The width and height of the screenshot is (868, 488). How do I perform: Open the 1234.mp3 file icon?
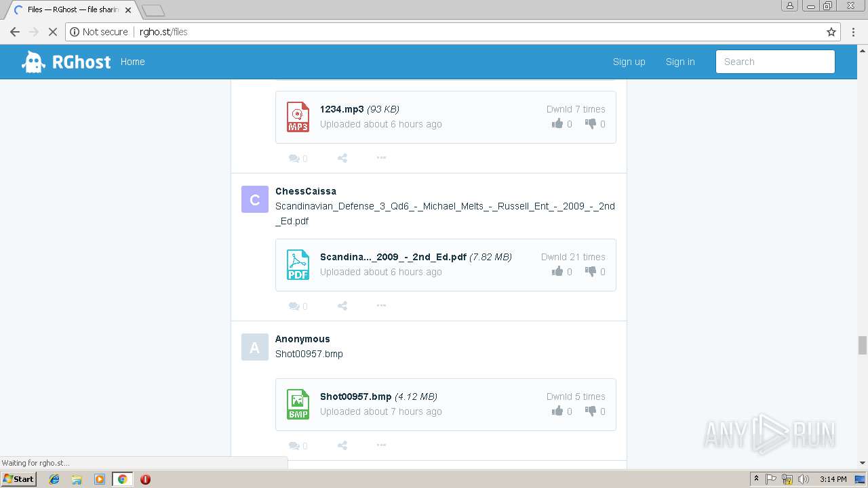298,117
